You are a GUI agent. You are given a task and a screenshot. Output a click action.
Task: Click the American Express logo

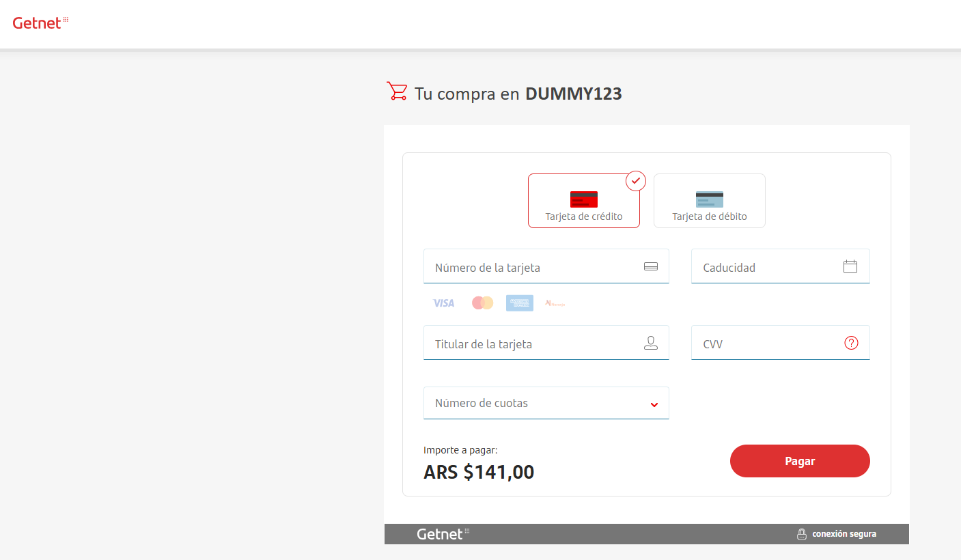(520, 303)
